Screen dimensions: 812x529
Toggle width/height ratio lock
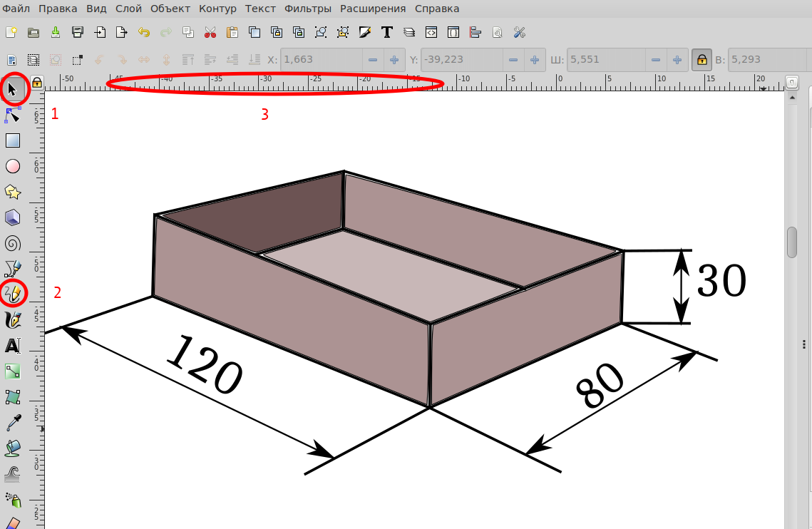coord(701,60)
